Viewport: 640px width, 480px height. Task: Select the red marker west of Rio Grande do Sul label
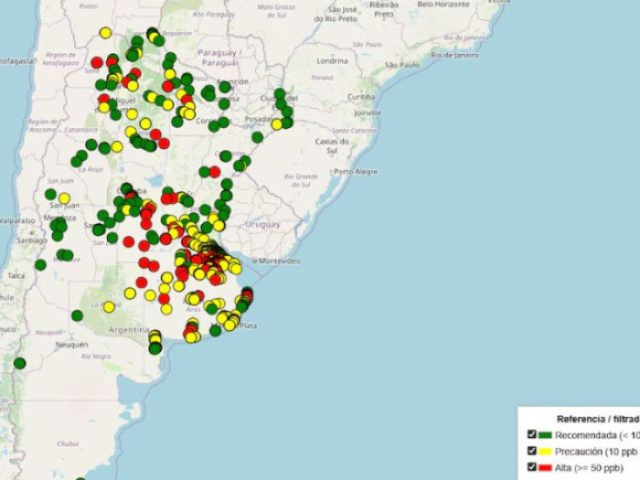pyautogui.click(x=215, y=172)
